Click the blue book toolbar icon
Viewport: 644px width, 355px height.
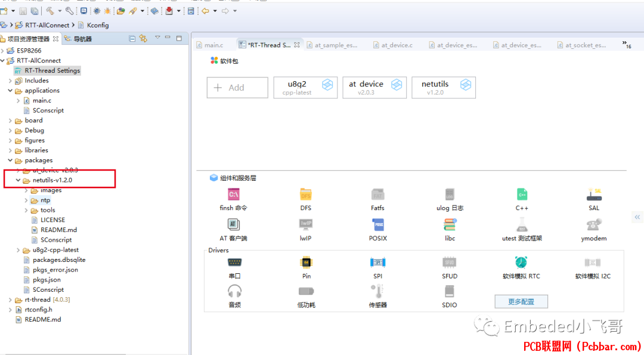click(154, 11)
